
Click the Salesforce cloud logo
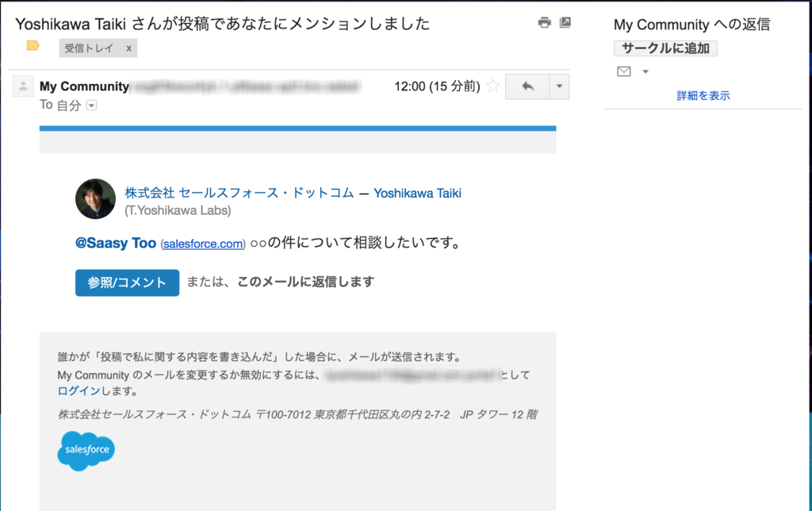pos(85,451)
